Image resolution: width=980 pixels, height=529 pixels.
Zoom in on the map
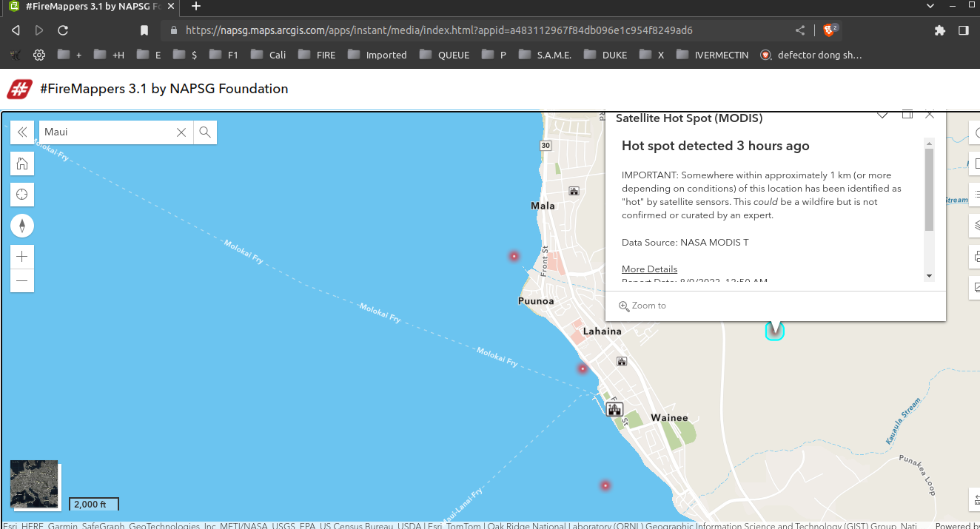[x=22, y=257]
